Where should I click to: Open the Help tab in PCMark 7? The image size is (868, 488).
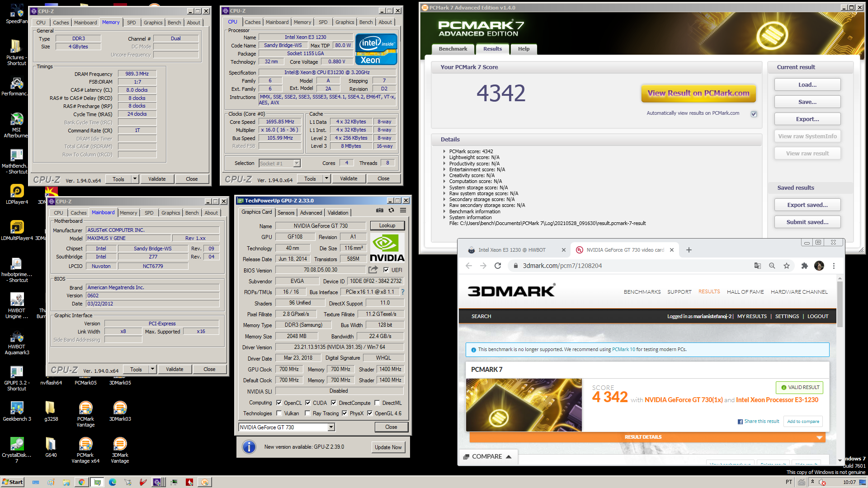[x=524, y=49]
